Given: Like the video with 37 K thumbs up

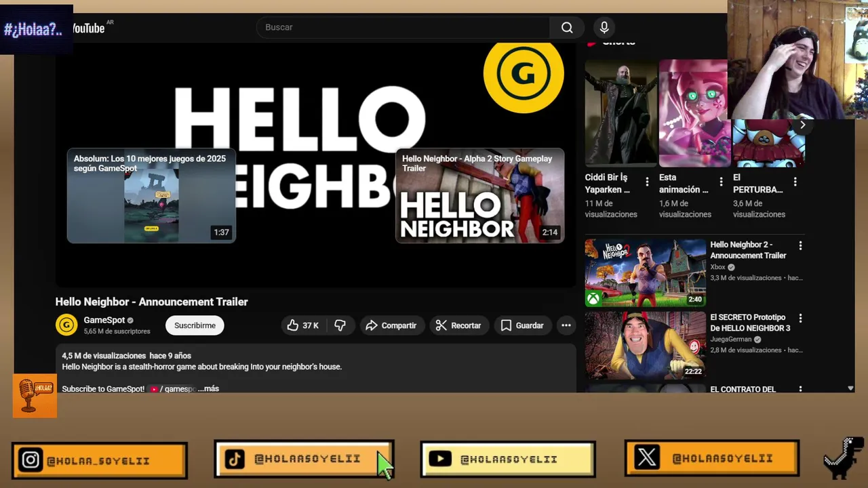Looking at the screenshot, I should (x=302, y=325).
